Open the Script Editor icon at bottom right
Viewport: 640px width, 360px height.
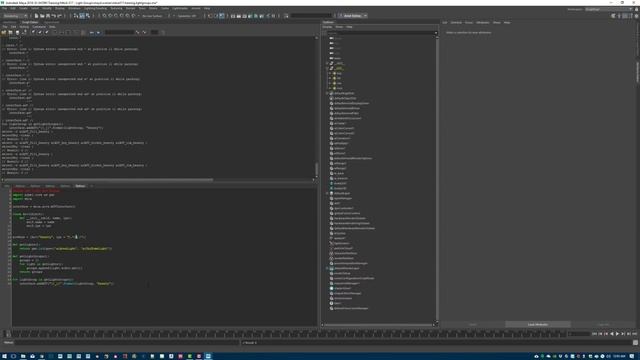point(636,343)
